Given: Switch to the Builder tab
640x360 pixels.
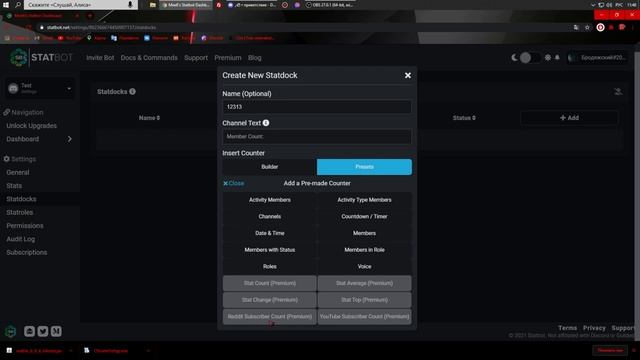Looking at the screenshot, I should pyautogui.click(x=269, y=167).
